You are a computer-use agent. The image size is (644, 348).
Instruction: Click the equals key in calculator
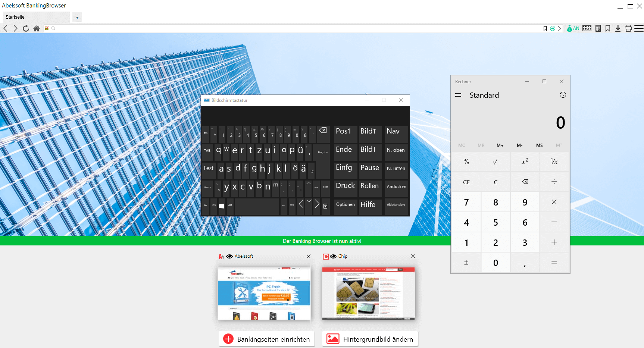pyautogui.click(x=554, y=263)
